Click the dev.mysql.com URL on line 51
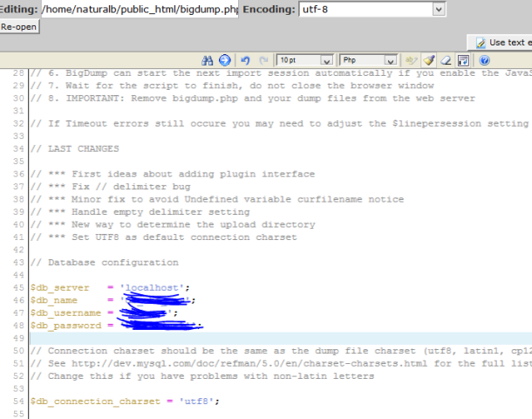Image resolution: width=532 pixels, height=419 pixels. click(249, 364)
